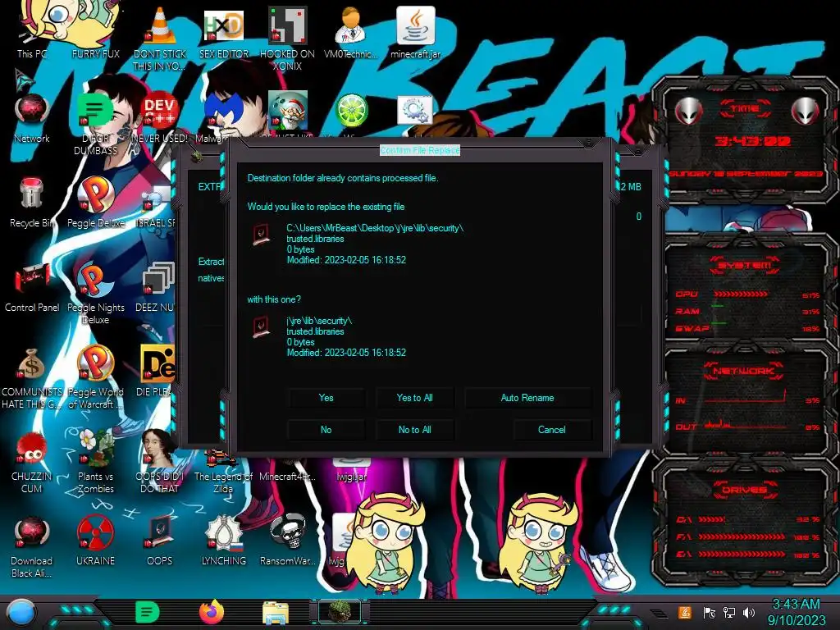Open File Explorer from the taskbar

tap(276, 612)
